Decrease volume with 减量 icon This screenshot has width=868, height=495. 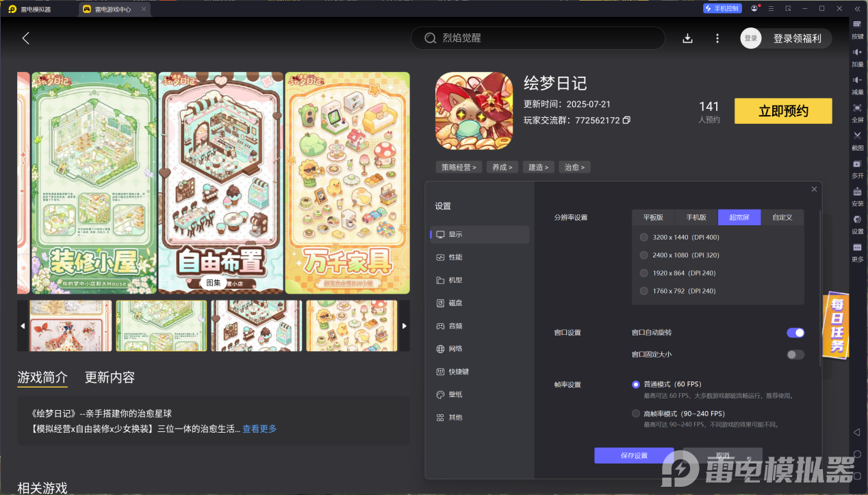tap(857, 85)
